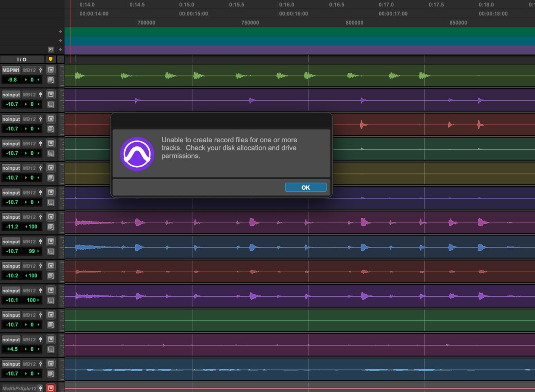The image size is (535, 392).
Task: Open the MBPM1 input selector
Action: 11,70
